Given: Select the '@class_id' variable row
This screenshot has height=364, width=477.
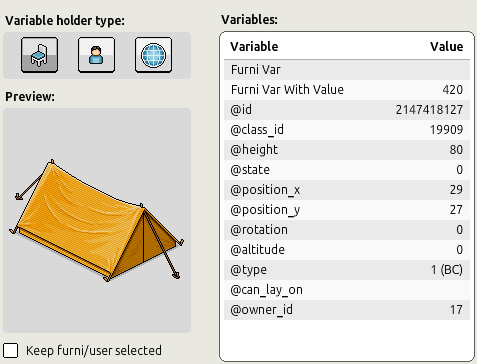Looking at the screenshot, I should pos(347,130).
